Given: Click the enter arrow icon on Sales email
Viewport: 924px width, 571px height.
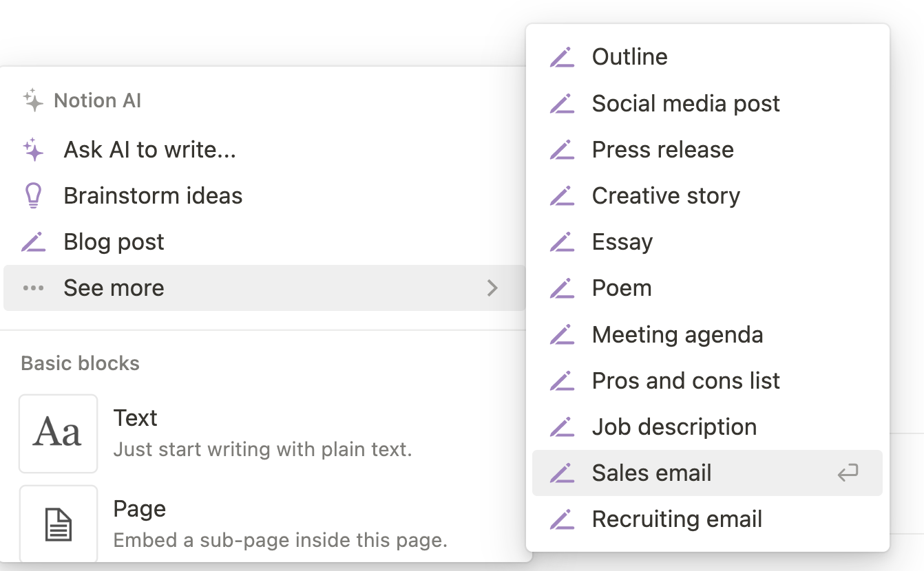Looking at the screenshot, I should [x=848, y=473].
